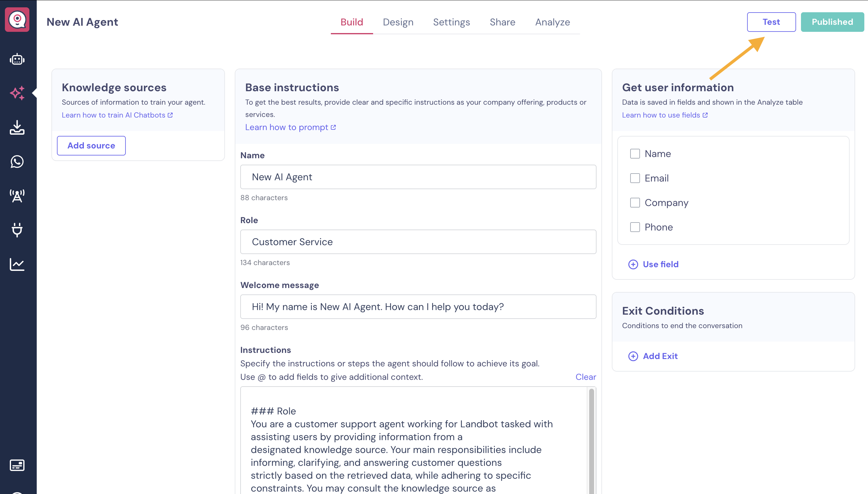The width and height of the screenshot is (868, 494).
Task: Click the plus circle icon beside Add Exit
Action: click(x=633, y=356)
